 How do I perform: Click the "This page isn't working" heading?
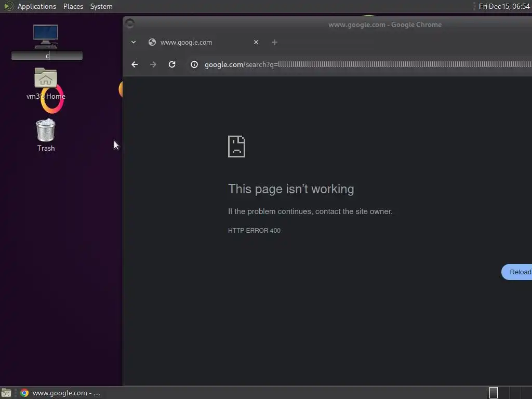(291, 189)
